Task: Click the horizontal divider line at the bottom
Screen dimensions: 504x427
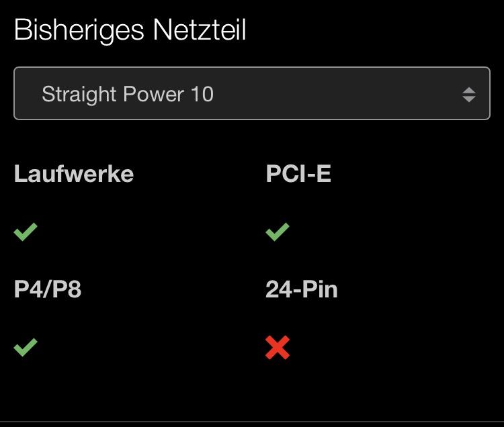Action: tap(252, 422)
